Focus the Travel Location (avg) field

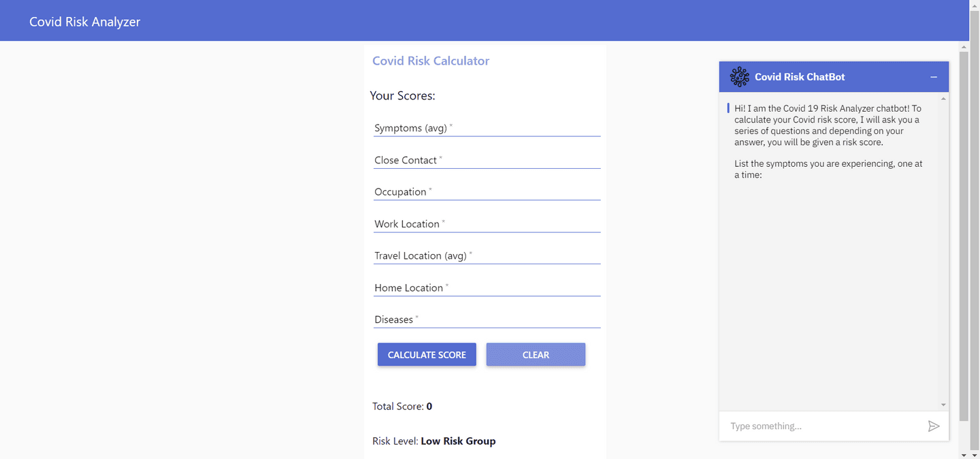[487, 256]
